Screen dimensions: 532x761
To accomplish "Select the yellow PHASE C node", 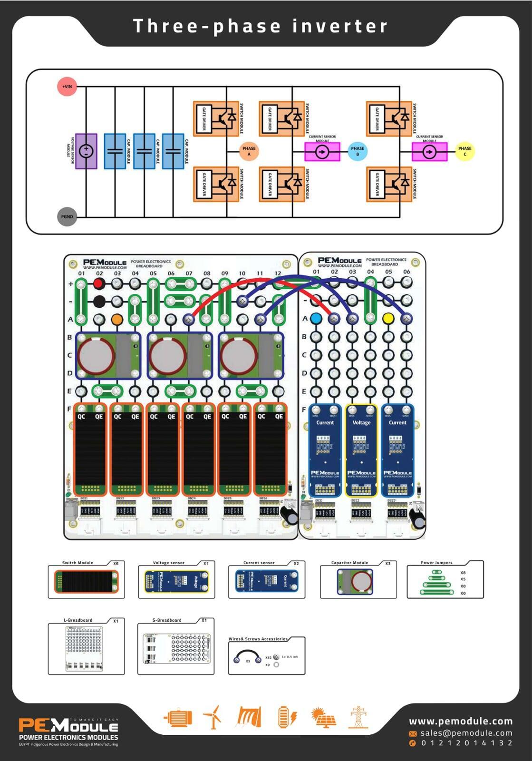I will coord(464,151).
